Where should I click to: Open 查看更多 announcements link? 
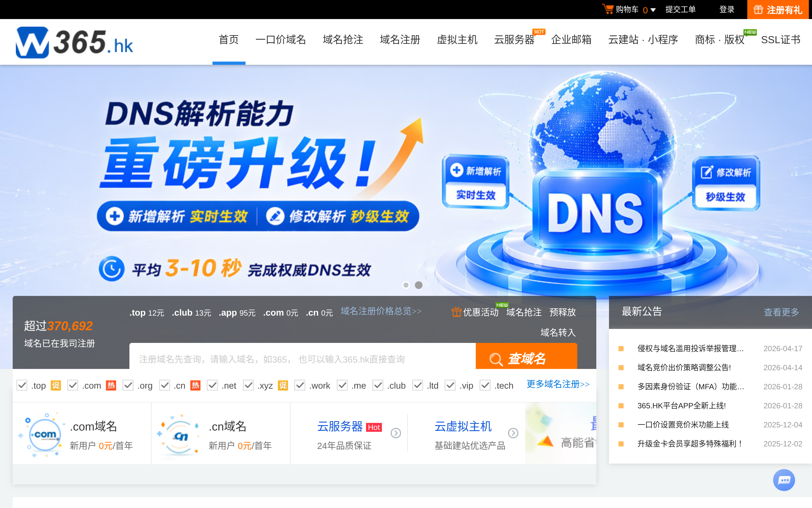point(781,312)
